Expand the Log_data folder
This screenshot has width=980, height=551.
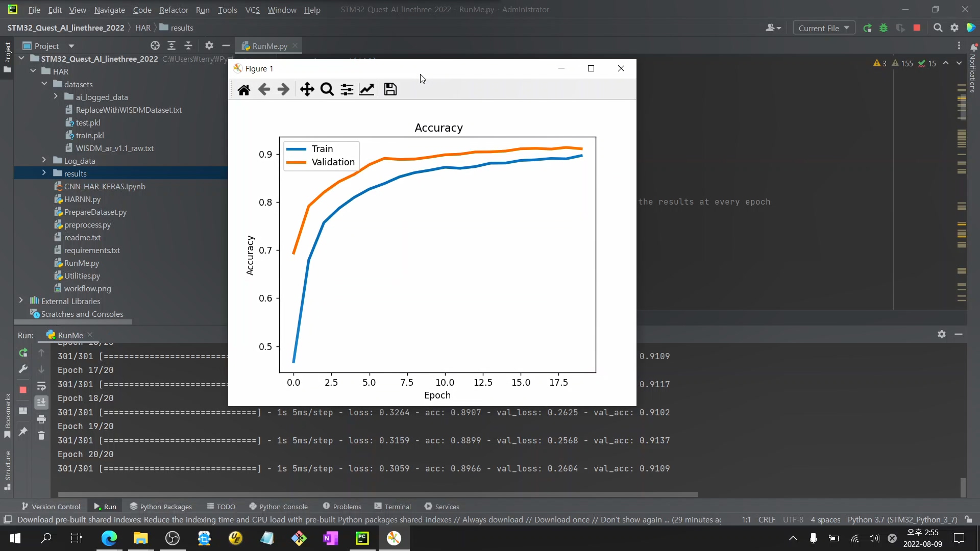[44, 161]
